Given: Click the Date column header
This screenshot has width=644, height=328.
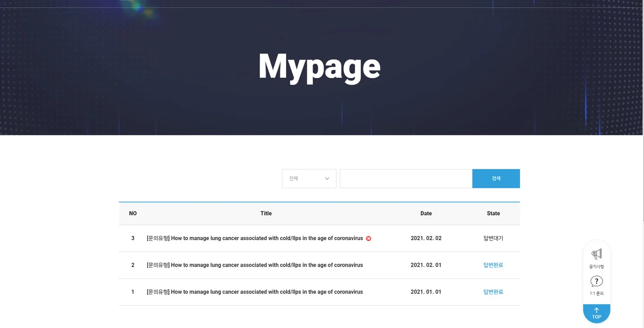Looking at the screenshot, I should coord(426,213).
